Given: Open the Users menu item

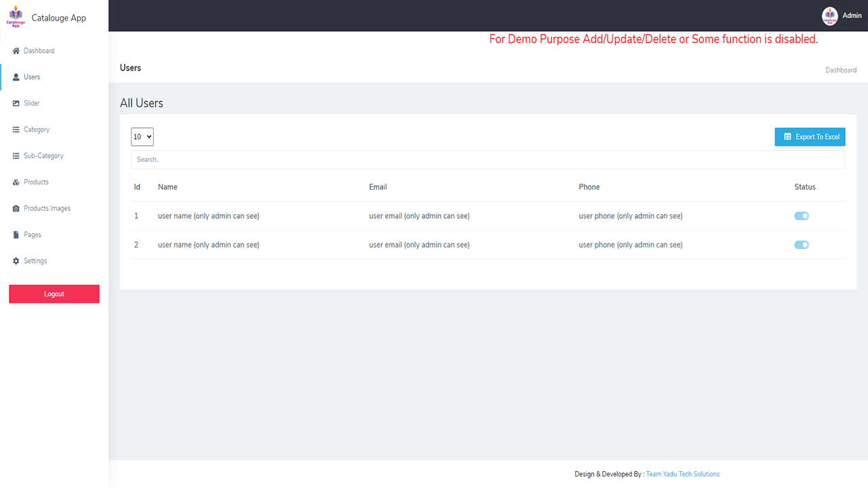Looking at the screenshot, I should [54, 77].
